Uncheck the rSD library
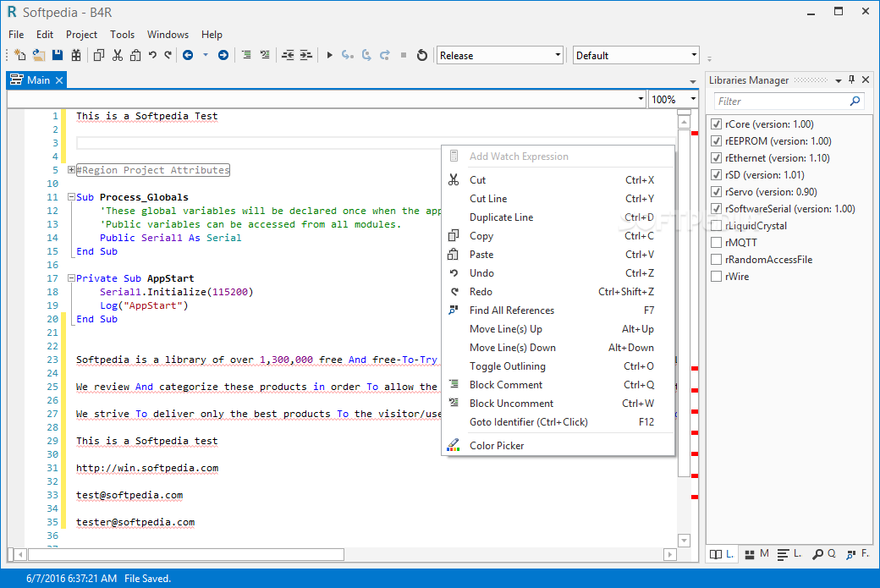The image size is (880, 588). 716,175
